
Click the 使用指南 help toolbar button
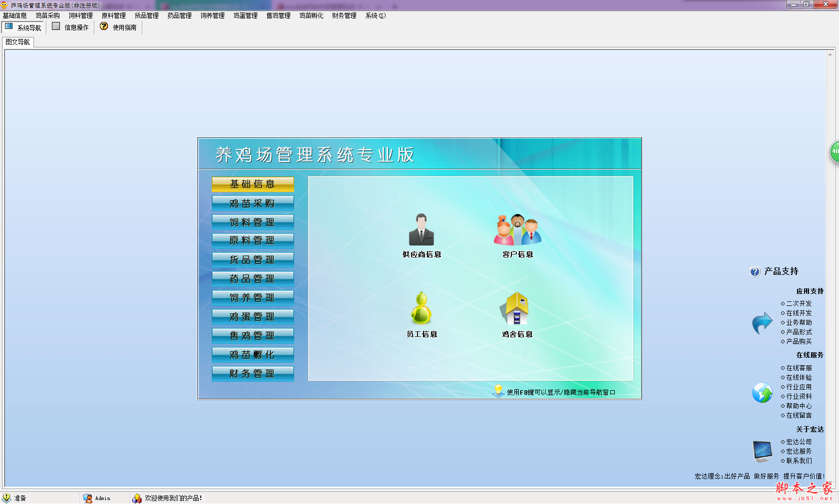tap(119, 27)
